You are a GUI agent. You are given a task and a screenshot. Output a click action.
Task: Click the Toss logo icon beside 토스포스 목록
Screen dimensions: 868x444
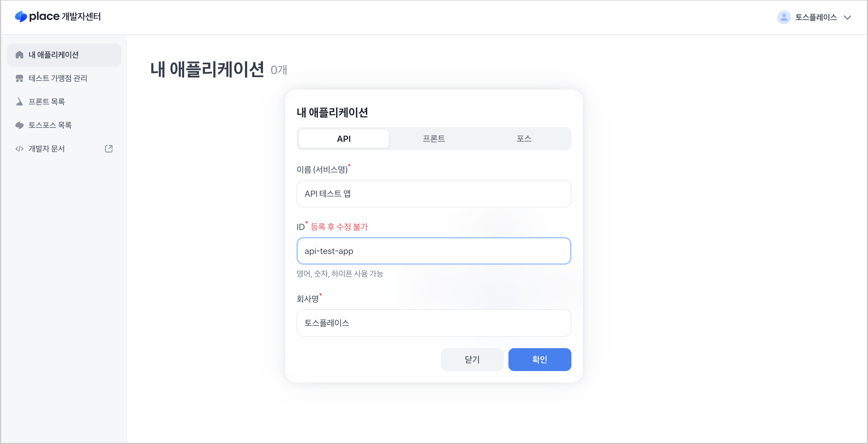pos(19,125)
